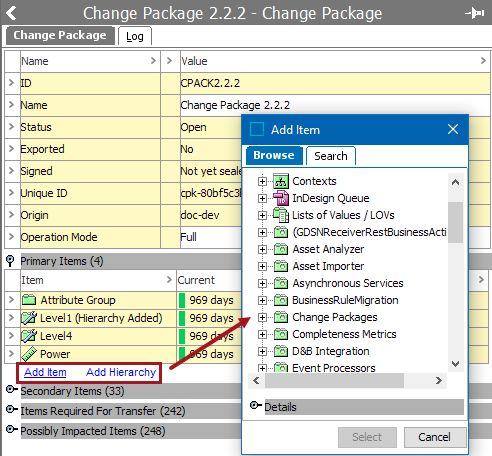The height and width of the screenshot is (456, 492).
Task: Click the Attribute Group folder icon
Action: click(x=29, y=300)
